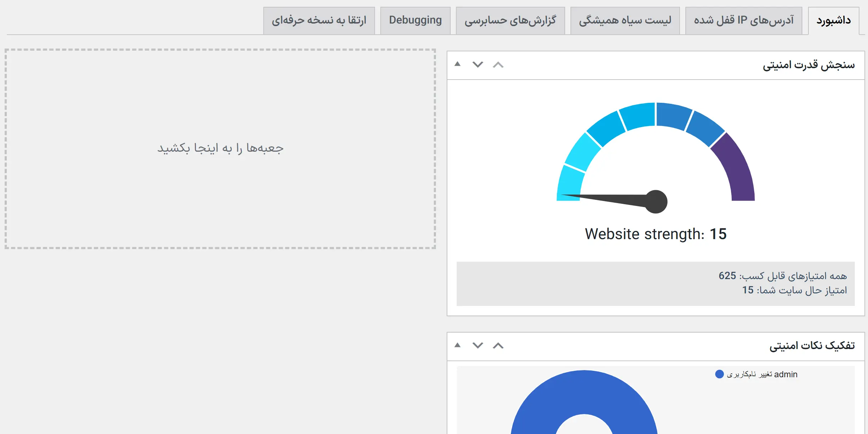Move security strength meter box up
868x434 pixels.
click(x=498, y=65)
